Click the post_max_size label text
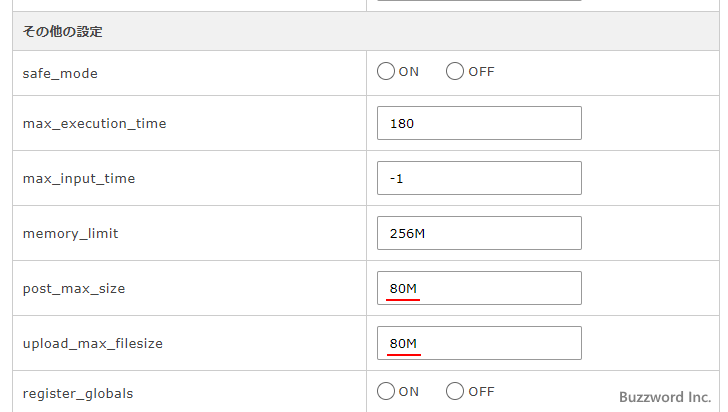 point(74,289)
